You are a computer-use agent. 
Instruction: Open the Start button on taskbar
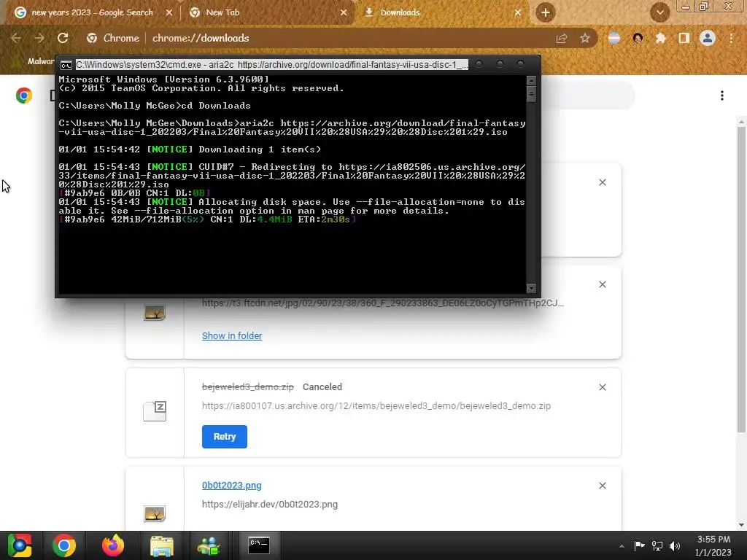[x=20, y=545]
